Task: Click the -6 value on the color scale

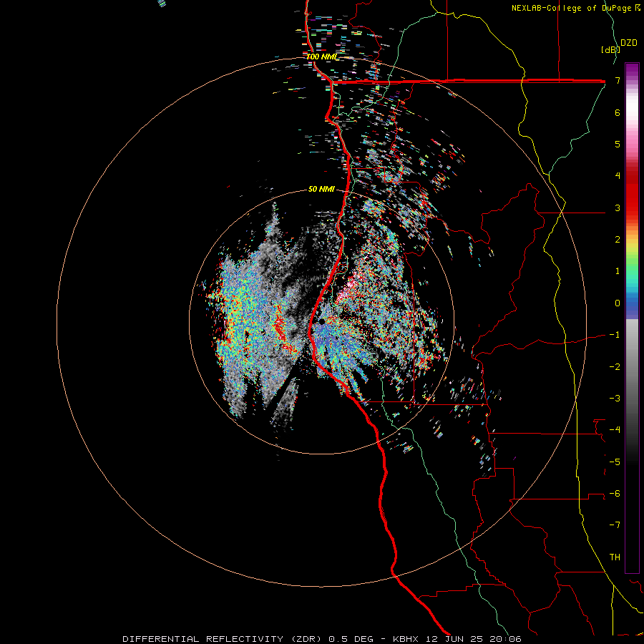Action: coord(615,494)
